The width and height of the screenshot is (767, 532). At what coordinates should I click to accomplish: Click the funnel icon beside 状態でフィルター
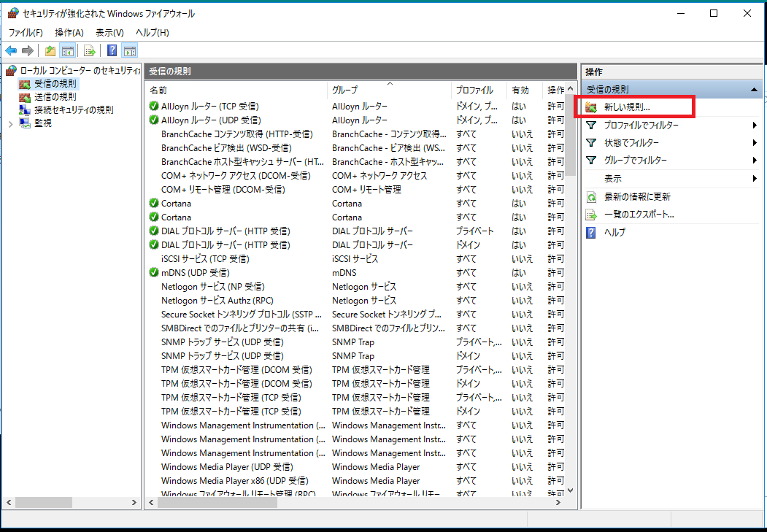pos(591,143)
